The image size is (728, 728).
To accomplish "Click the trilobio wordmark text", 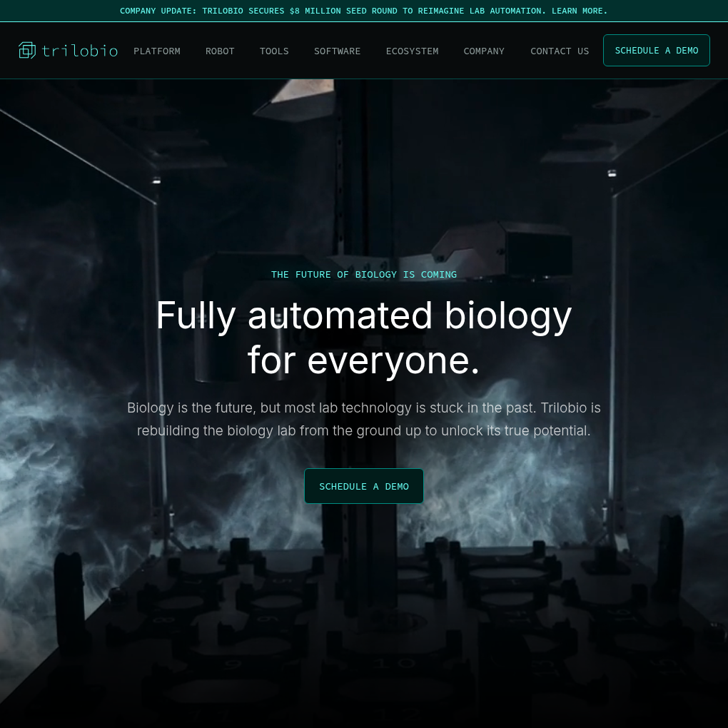I will (80, 51).
